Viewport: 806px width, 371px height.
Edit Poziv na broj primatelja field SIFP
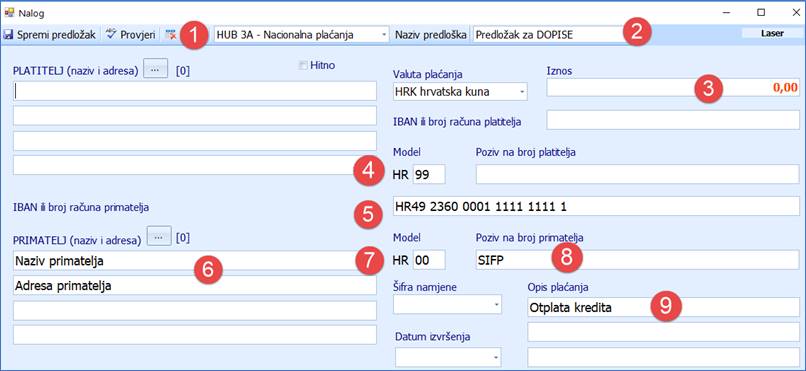click(637, 260)
